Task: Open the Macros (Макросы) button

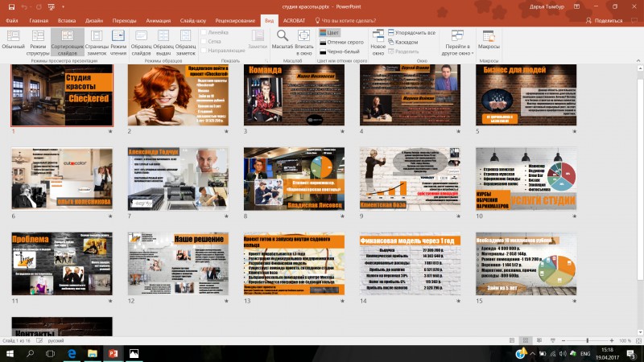Action: 489,39
